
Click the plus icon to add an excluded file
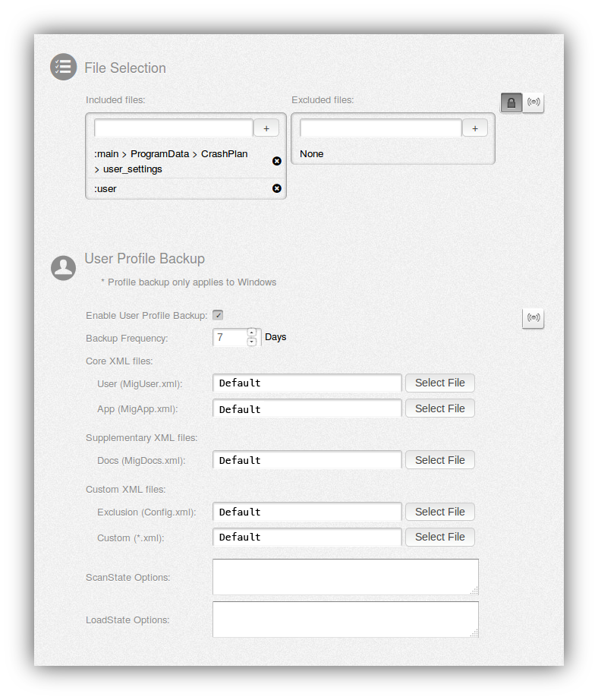[x=475, y=128]
